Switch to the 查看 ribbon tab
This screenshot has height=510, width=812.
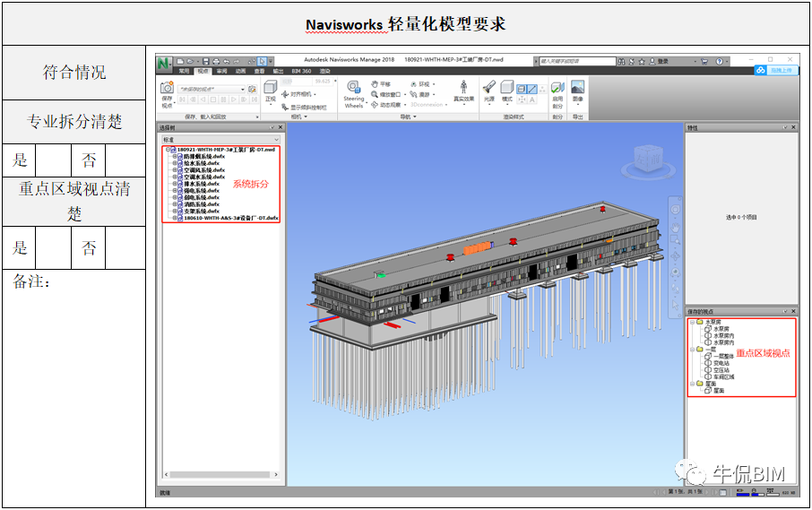tap(259, 71)
